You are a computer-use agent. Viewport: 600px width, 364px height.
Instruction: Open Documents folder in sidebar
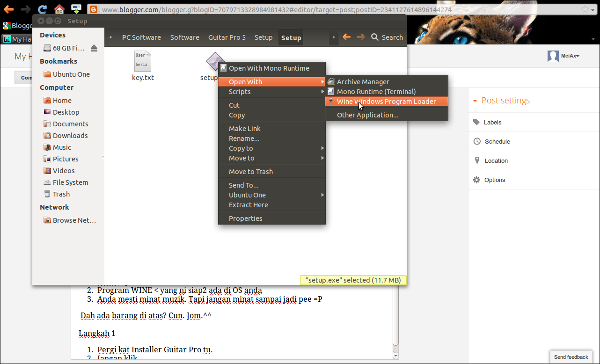click(x=66, y=124)
